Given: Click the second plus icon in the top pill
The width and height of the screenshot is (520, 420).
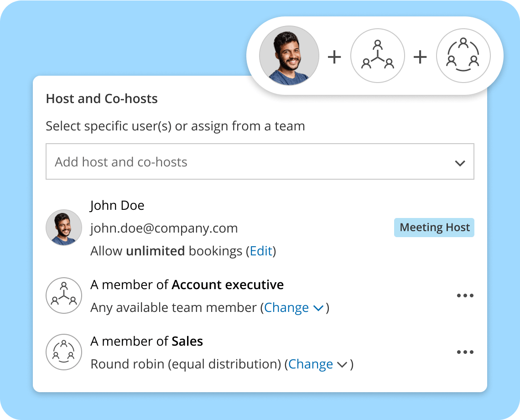Looking at the screenshot, I should [x=421, y=56].
